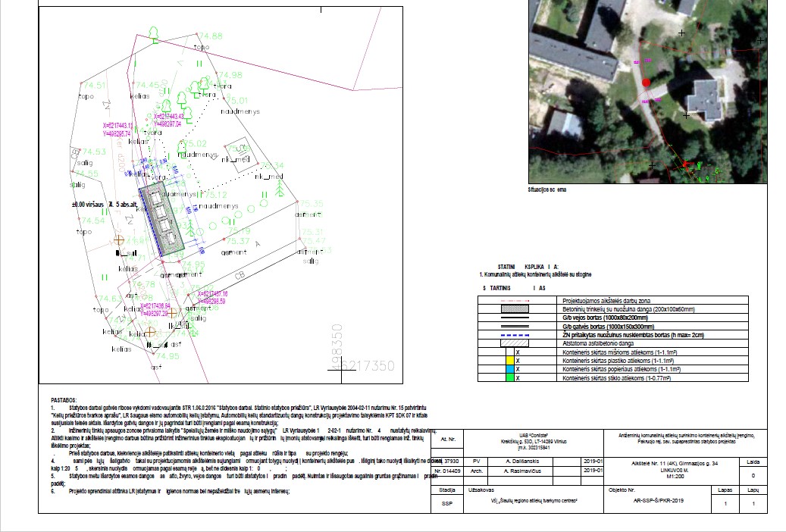Viewport: 786px width, 532px height.
Task: Click elevation label '74.51' on the plan
Action: 94,85
